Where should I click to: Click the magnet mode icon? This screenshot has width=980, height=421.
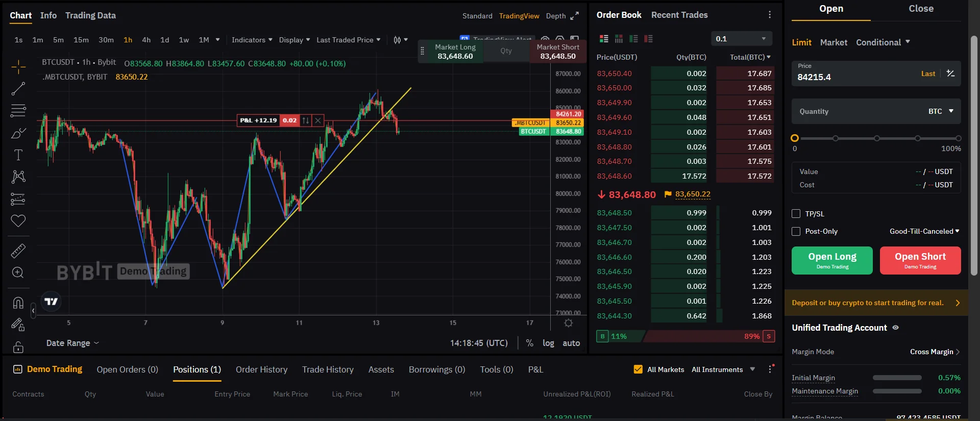[18, 303]
